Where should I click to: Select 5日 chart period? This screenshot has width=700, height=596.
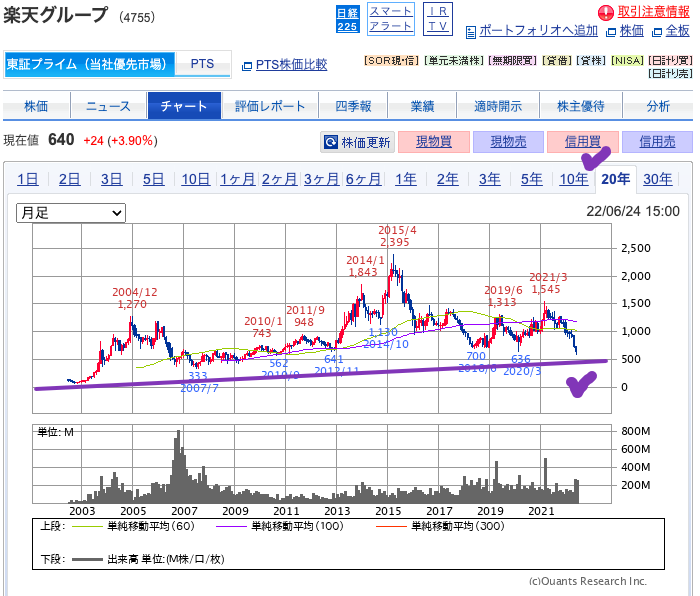154,179
